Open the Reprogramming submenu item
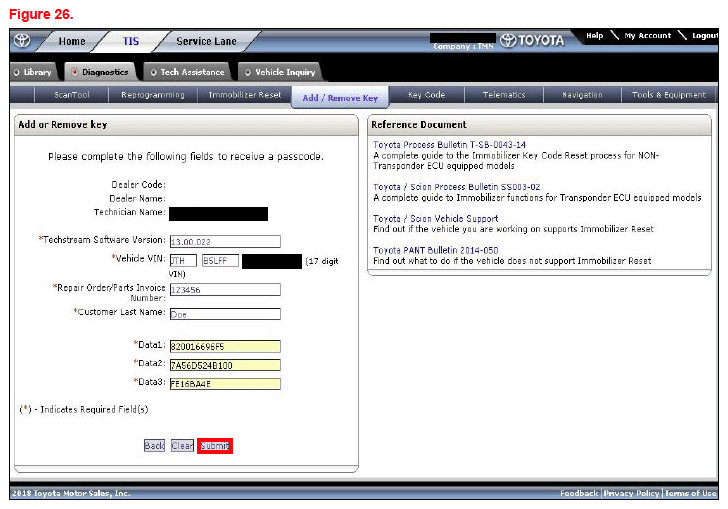This screenshot has height=509, width=728. 153,95
